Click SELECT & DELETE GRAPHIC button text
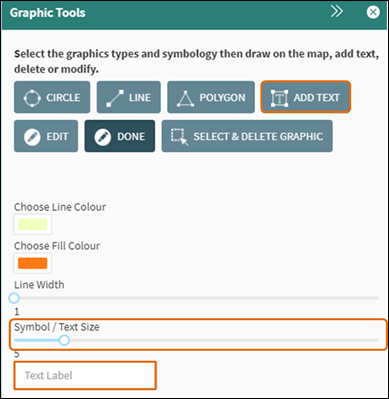389x399 pixels. (x=258, y=137)
